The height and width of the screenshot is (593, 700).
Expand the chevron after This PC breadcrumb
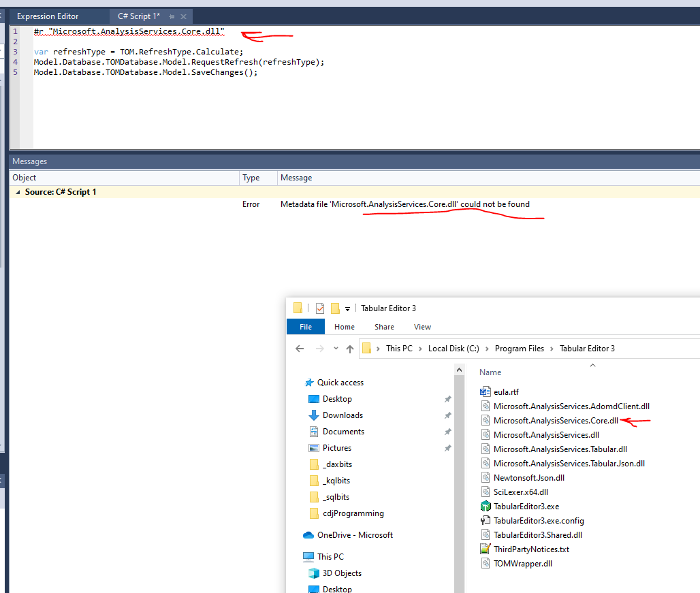[420, 349]
